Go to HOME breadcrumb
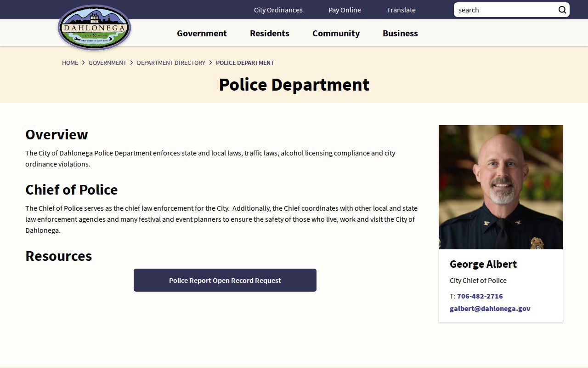The width and height of the screenshot is (588, 368). [70, 63]
